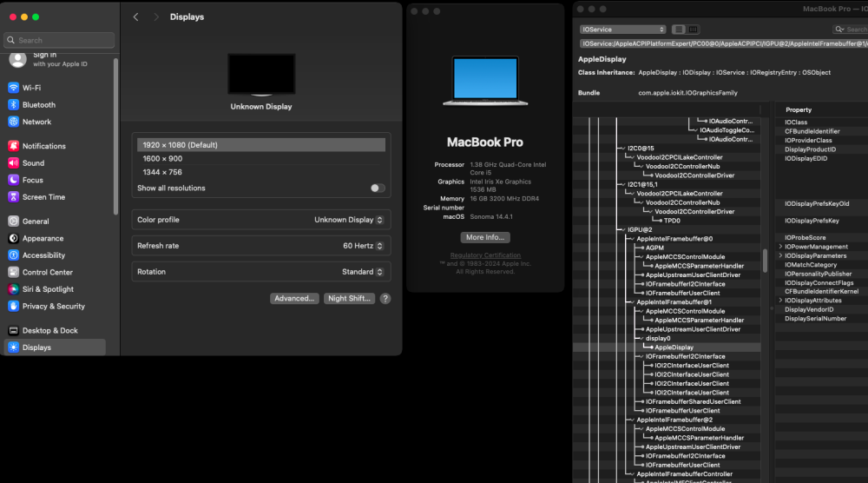Click the IORegistryExplorer search field
Viewport: 868px width, 483px height.
tap(851, 30)
